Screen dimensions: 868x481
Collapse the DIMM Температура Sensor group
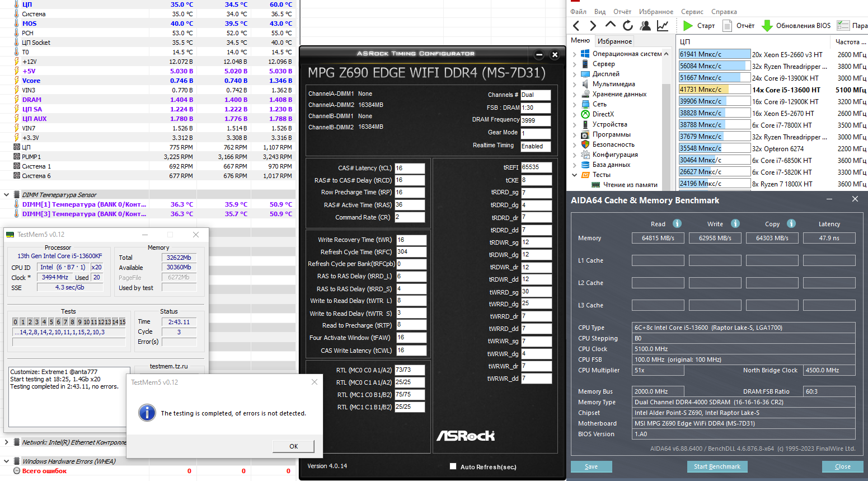point(6,195)
